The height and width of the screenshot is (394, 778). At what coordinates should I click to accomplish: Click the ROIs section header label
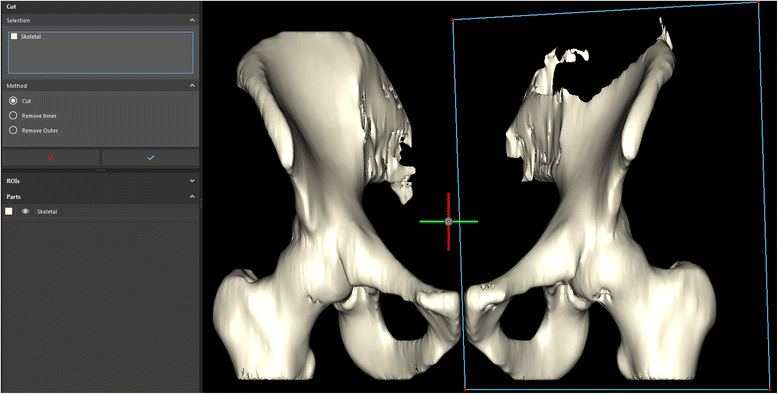(13, 181)
